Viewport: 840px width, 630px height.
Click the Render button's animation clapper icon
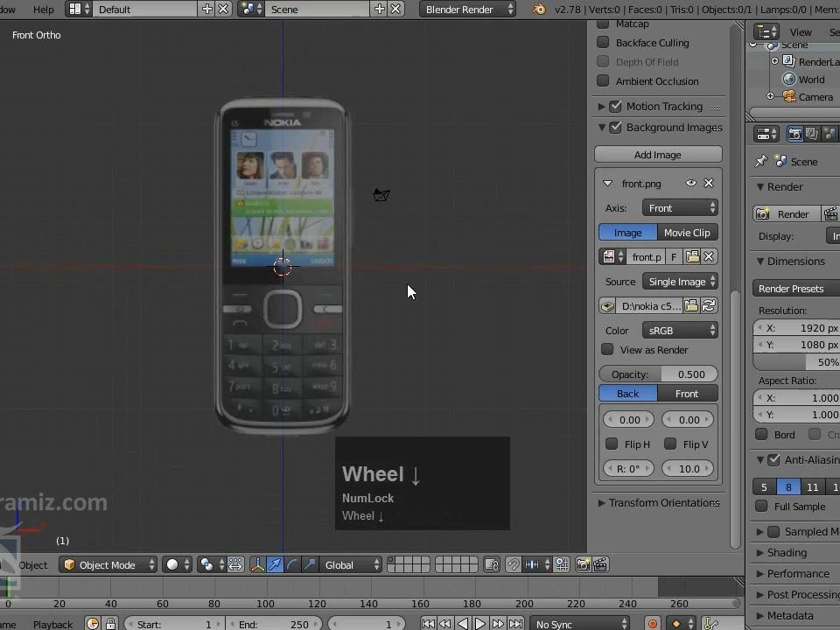tap(831, 213)
